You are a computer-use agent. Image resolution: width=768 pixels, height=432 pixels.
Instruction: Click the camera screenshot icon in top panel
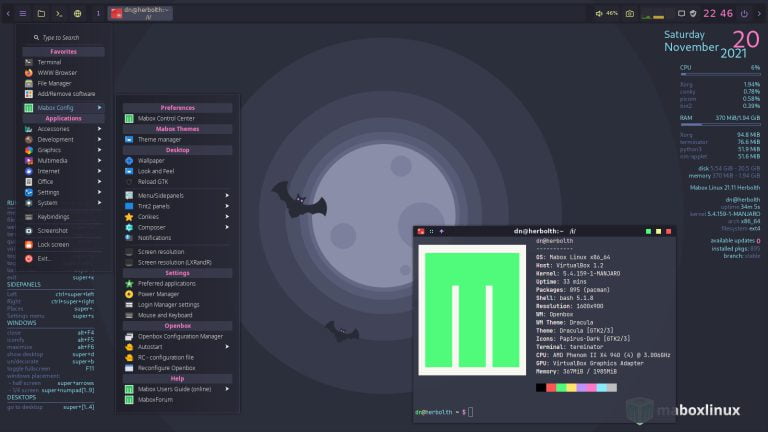pyautogui.click(x=629, y=13)
